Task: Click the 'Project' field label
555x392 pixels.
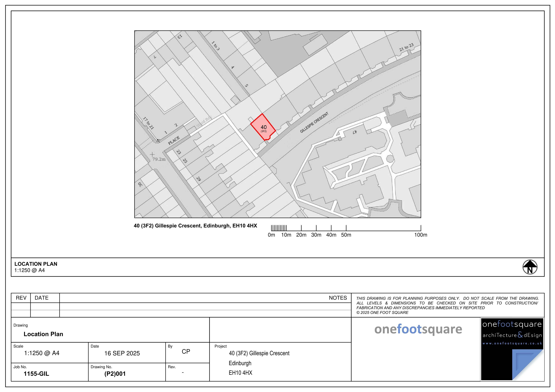Action: pyautogui.click(x=220, y=346)
